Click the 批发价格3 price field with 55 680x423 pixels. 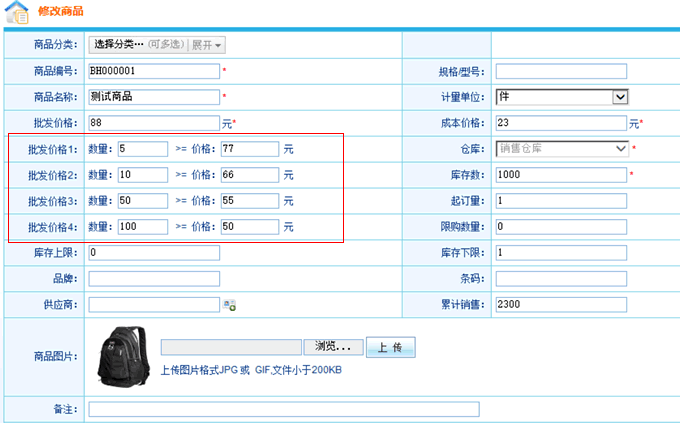click(x=250, y=201)
